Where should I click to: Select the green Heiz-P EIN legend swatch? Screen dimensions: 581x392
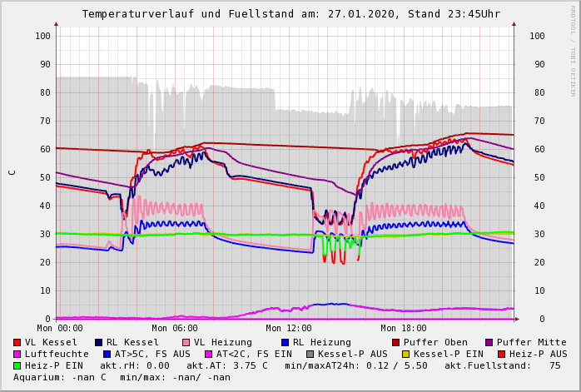pyautogui.click(x=17, y=366)
